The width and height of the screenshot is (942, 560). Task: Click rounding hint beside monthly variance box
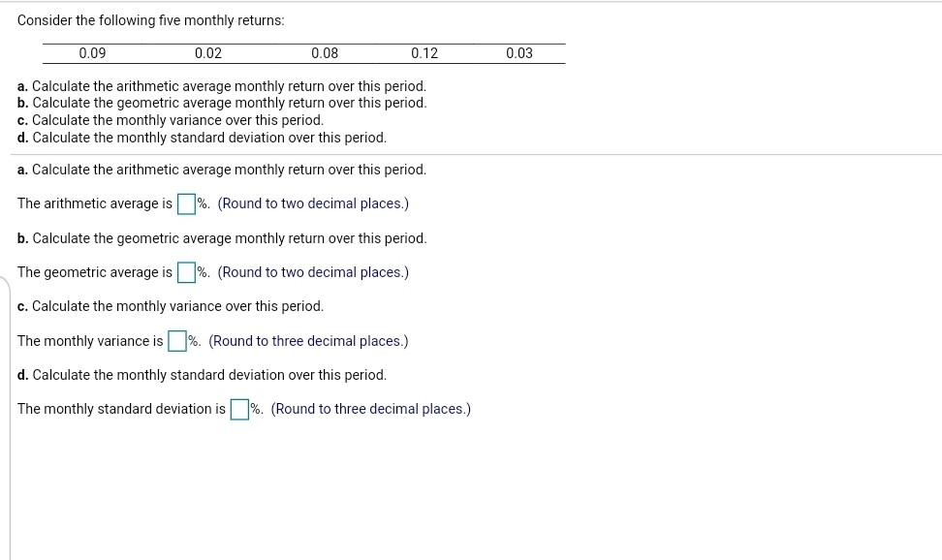click(x=308, y=341)
